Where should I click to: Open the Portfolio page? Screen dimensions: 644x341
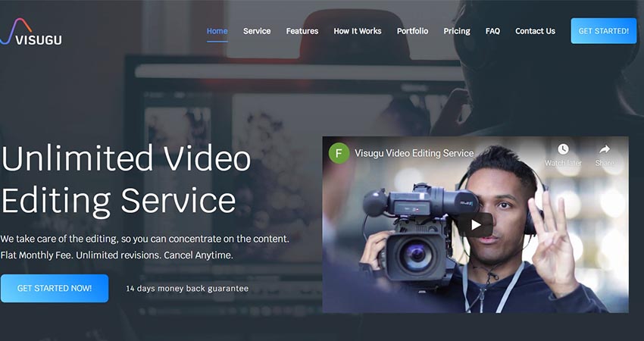click(412, 31)
